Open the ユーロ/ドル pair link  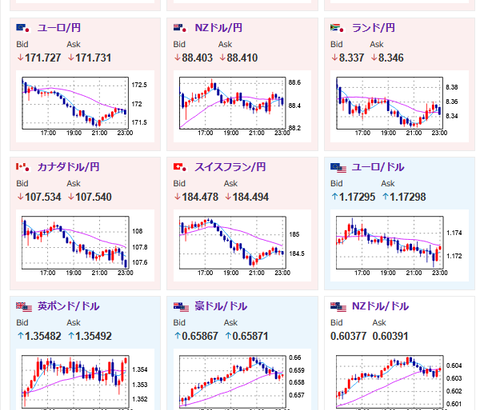point(378,167)
